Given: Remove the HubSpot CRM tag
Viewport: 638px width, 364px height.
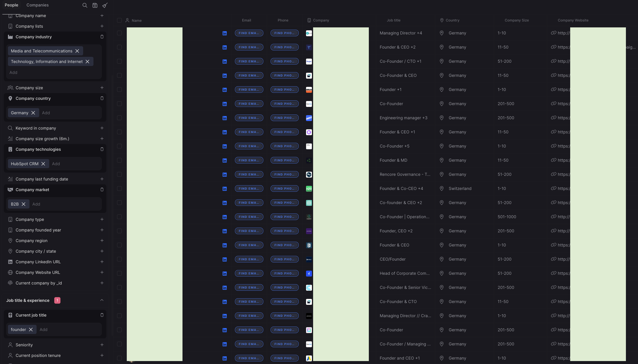Looking at the screenshot, I should tap(43, 164).
